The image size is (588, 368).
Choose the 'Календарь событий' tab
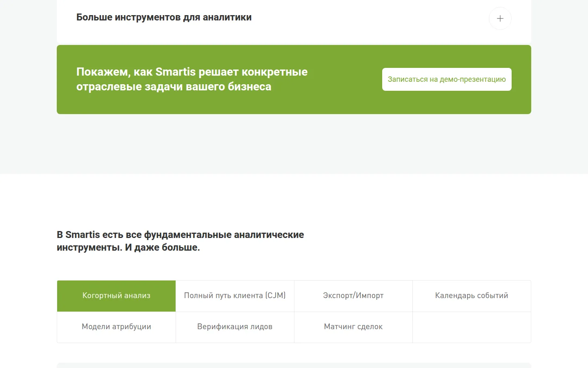coord(472,296)
